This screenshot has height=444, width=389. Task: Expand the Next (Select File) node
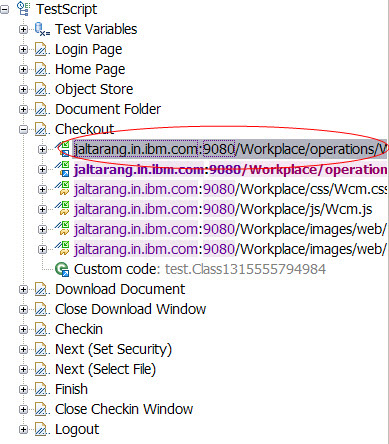[x=23, y=370]
